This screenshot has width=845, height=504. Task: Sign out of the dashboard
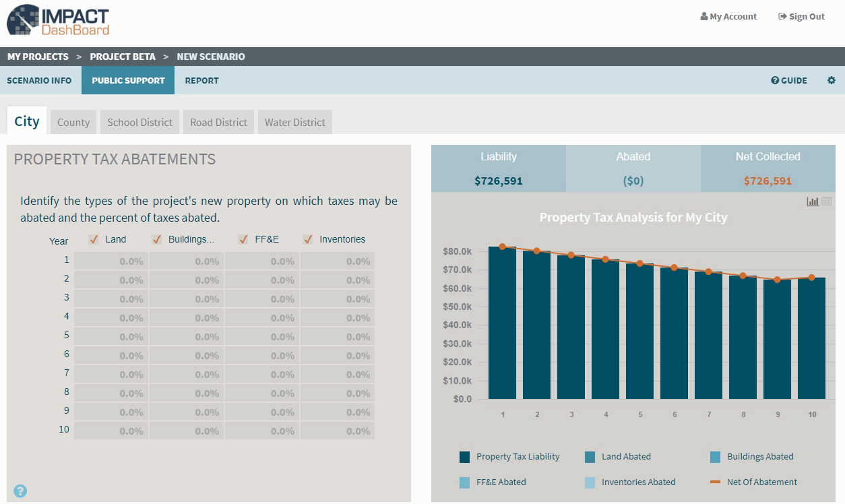[801, 16]
